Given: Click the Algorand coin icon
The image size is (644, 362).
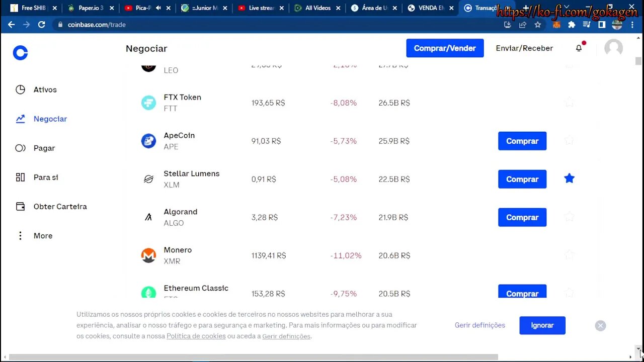Looking at the screenshot, I should click(x=148, y=217).
